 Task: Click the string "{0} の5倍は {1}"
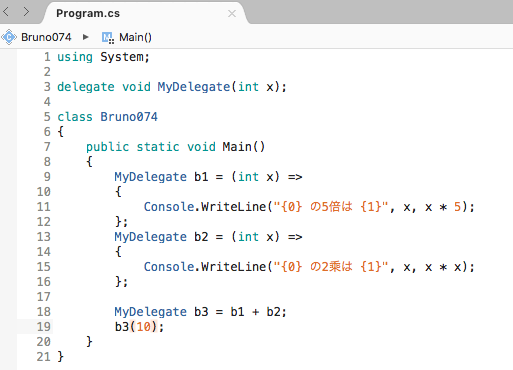(x=331, y=207)
